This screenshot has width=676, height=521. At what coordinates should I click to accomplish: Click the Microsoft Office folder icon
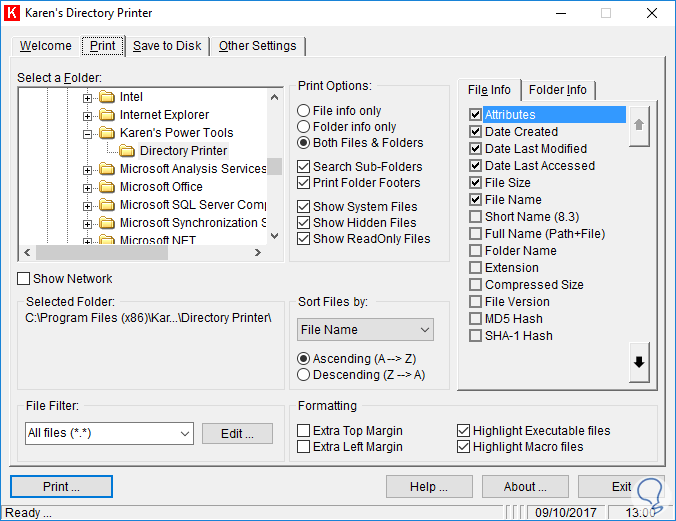(x=107, y=187)
